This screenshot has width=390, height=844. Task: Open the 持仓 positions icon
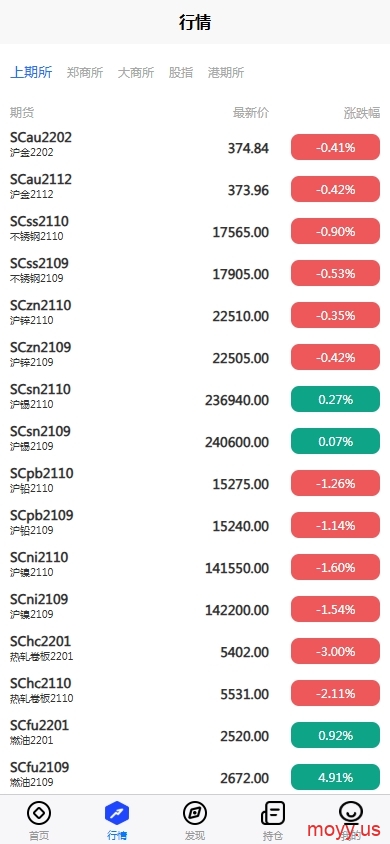[273, 813]
